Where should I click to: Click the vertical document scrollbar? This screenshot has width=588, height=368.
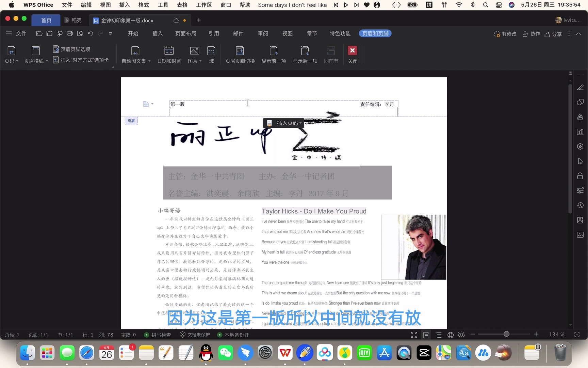[570, 149]
